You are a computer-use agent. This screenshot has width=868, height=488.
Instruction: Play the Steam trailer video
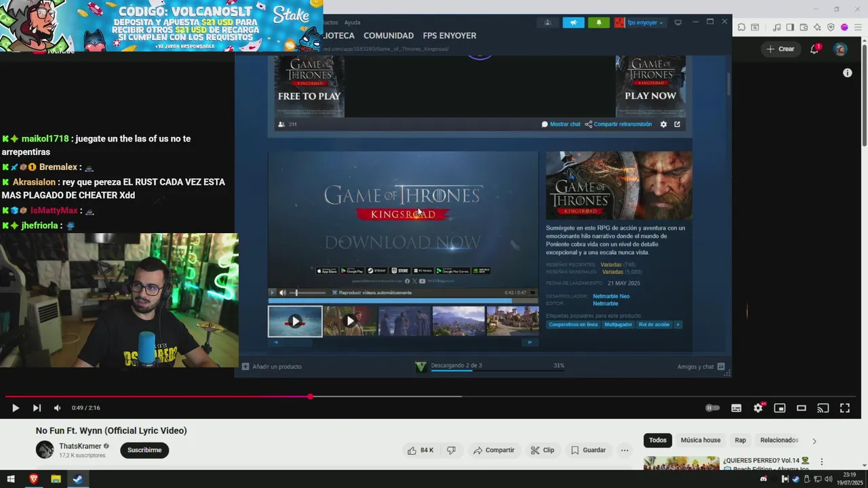[273, 293]
